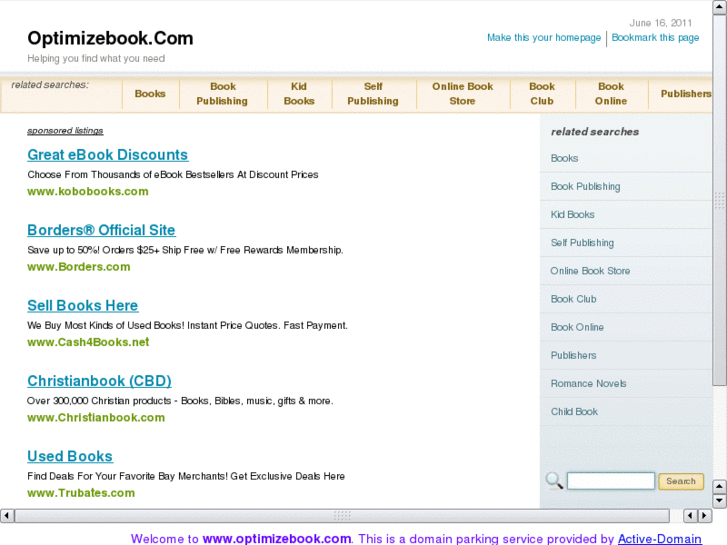Select Publishers in top bar
The width and height of the screenshot is (727, 545).
(686, 94)
